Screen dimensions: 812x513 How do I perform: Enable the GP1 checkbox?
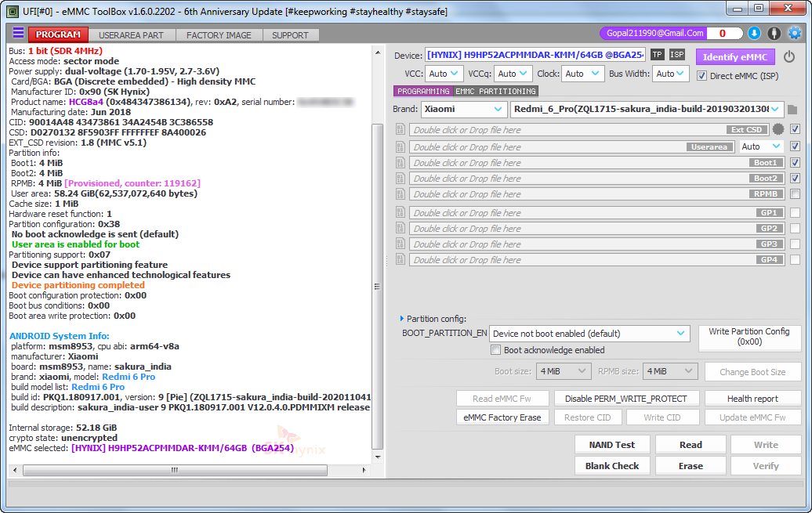click(x=795, y=212)
